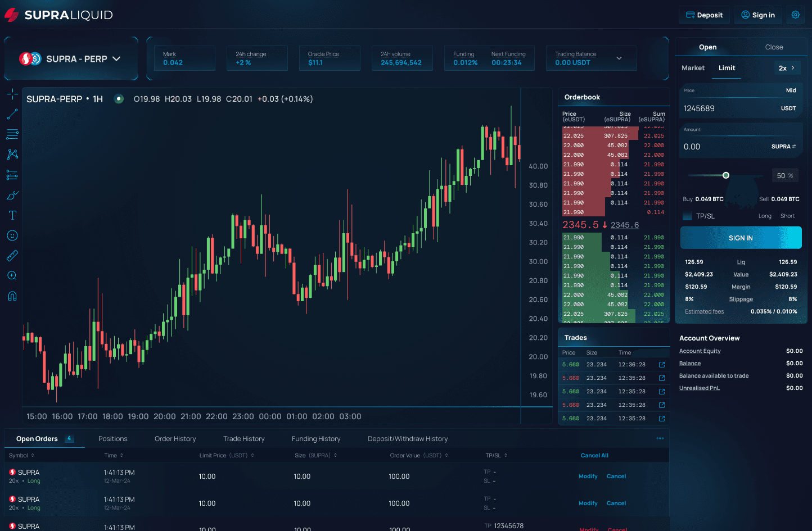Select the Short option

click(788, 216)
